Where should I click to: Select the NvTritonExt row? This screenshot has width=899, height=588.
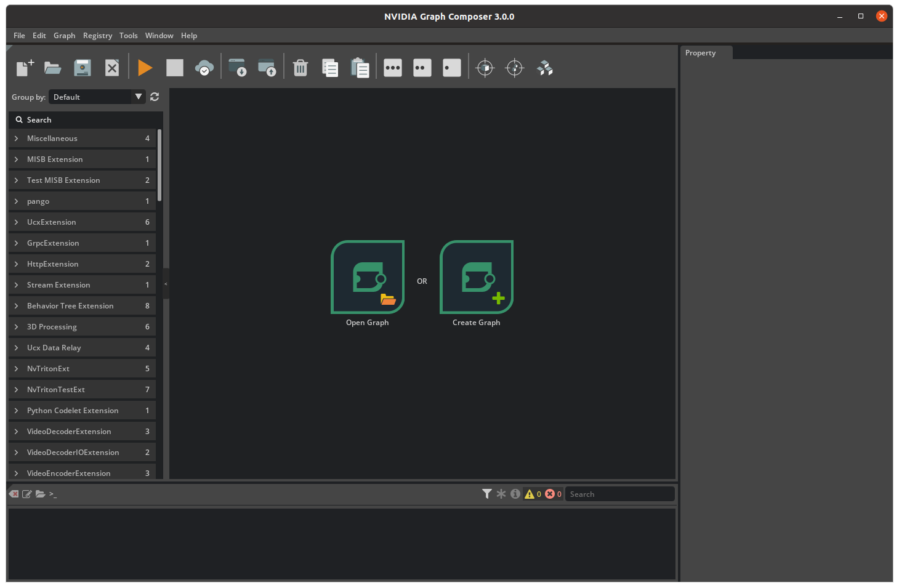pos(83,369)
